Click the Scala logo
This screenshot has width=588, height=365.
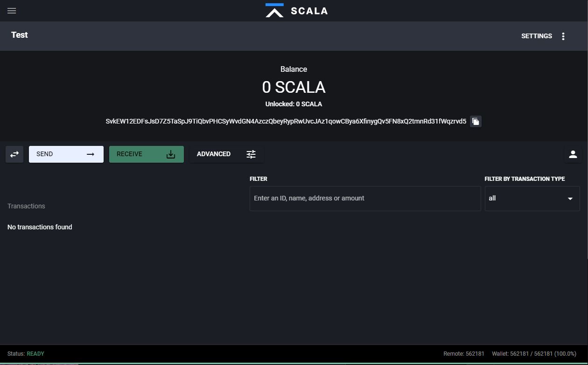click(x=297, y=11)
